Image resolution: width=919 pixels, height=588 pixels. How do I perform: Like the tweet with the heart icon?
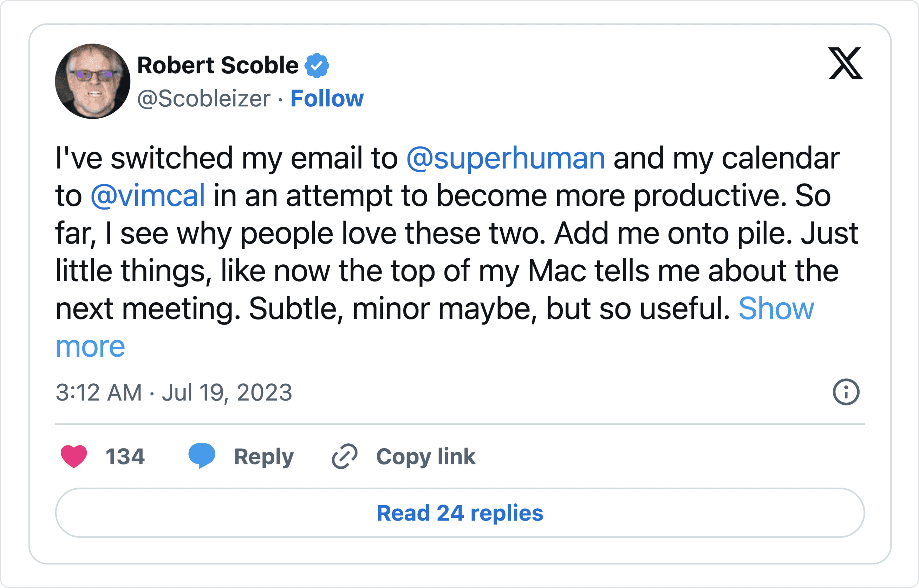74,456
